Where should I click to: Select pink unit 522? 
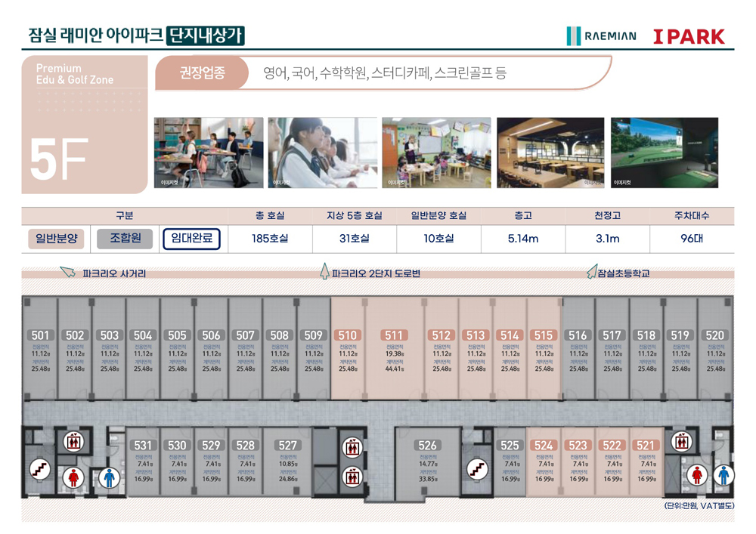(x=612, y=462)
